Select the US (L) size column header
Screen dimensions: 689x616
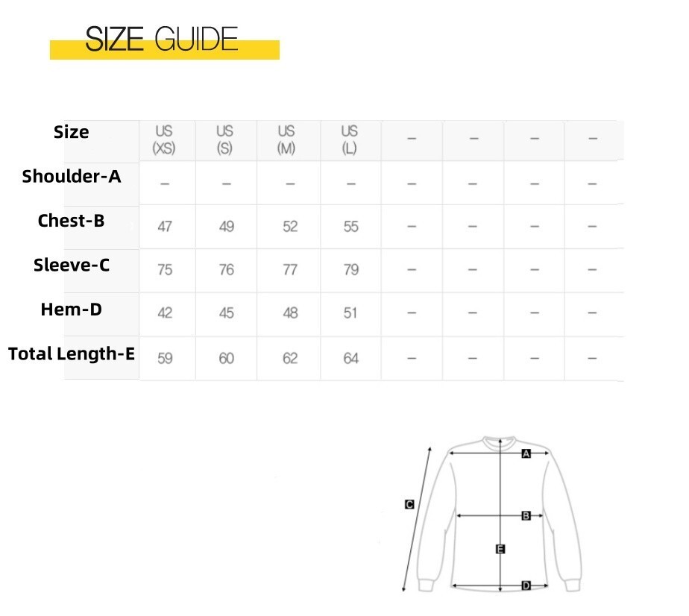click(x=349, y=139)
